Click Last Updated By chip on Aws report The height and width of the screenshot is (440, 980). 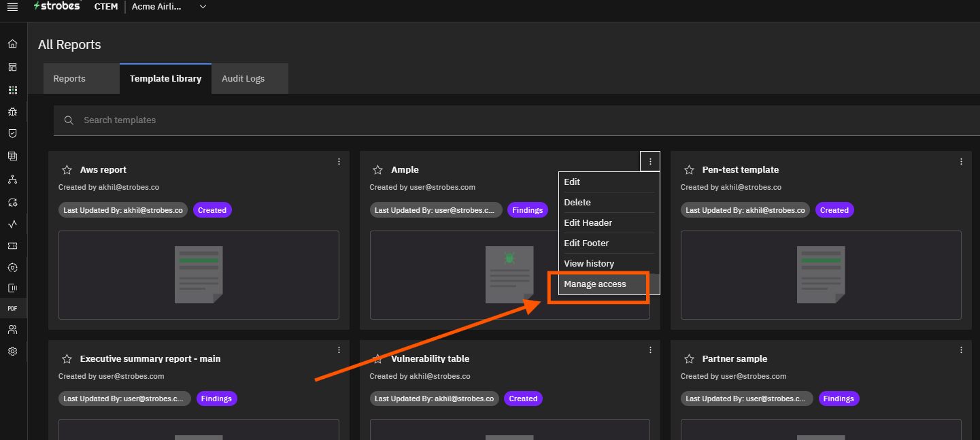coord(123,210)
